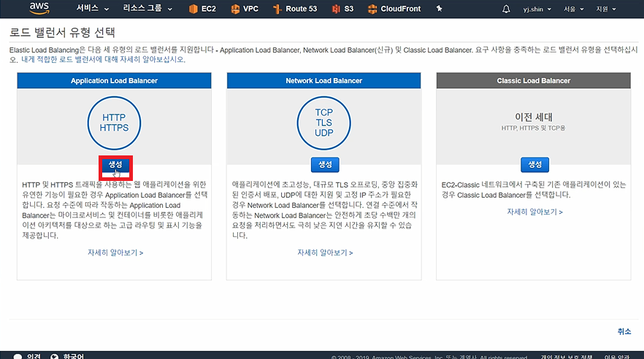This screenshot has height=359, width=644.
Task: Click the 이전 세대 label
Action: [x=534, y=117]
